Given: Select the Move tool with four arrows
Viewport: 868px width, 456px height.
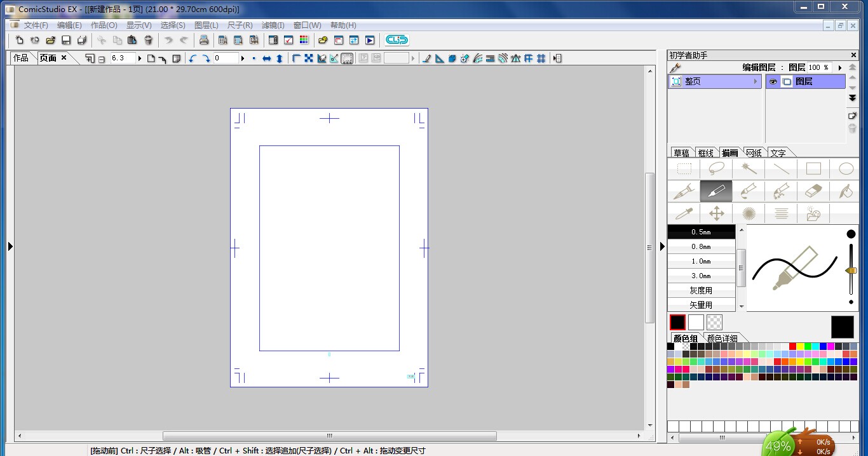Looking at the screenshot, I should click(x=716, y=213).
